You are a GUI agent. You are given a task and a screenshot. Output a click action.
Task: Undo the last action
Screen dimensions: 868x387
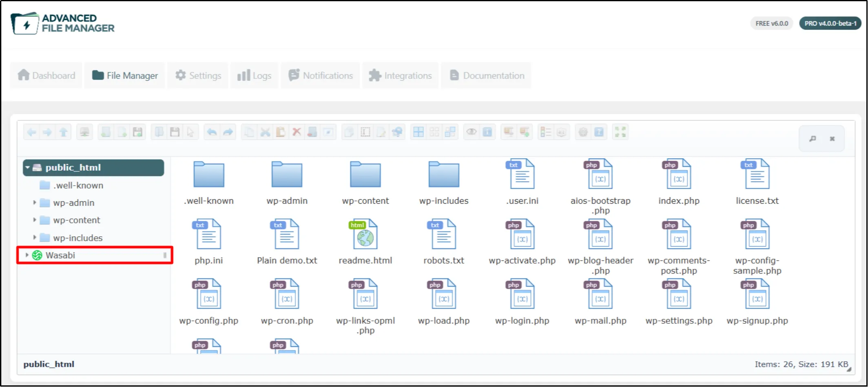[212, 132]
